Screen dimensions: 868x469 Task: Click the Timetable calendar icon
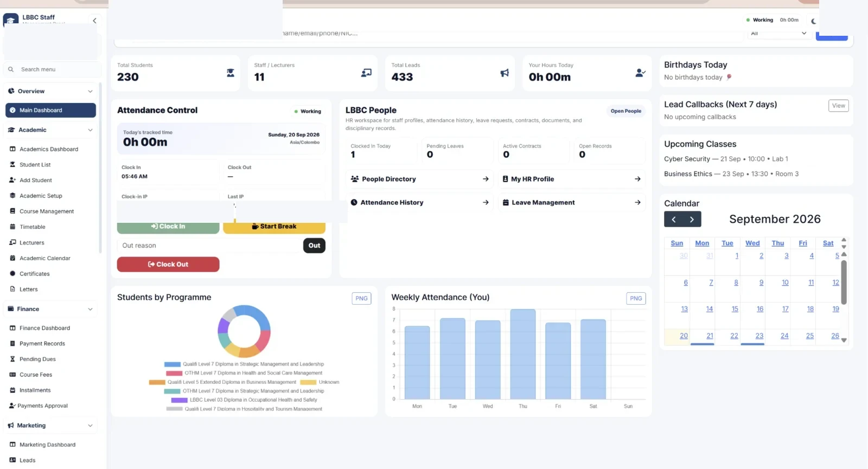(x=12, y=227)
